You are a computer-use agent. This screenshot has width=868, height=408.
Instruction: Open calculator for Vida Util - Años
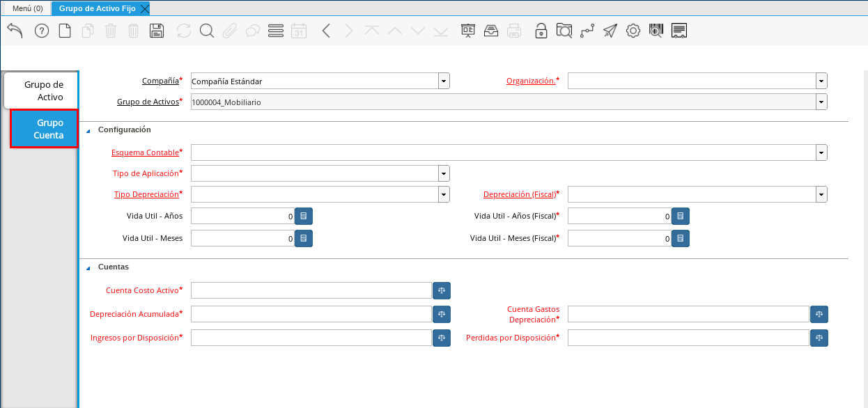[x=304, y=217]
